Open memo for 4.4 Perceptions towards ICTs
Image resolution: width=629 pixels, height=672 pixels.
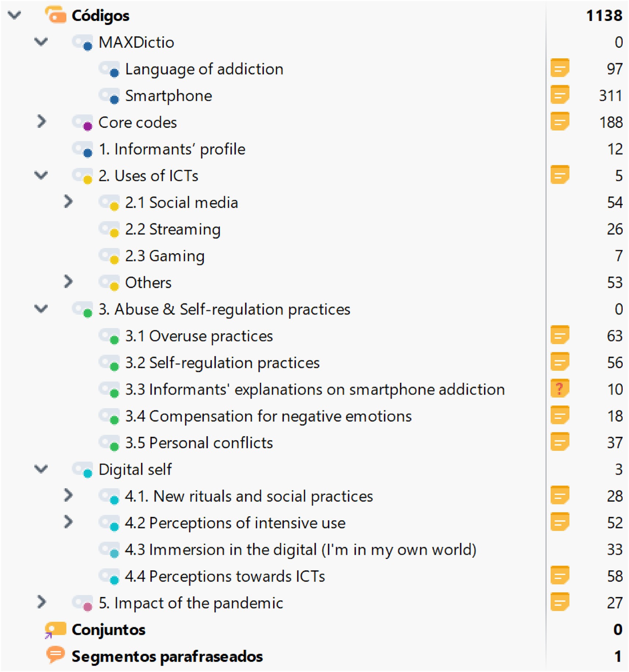pos(559,576)
